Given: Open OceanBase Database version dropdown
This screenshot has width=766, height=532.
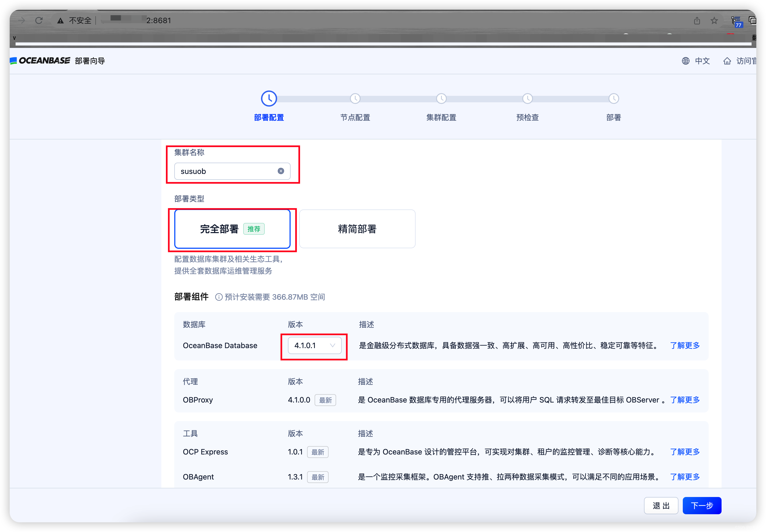Looking at the screenshot, I should point(315,345).
